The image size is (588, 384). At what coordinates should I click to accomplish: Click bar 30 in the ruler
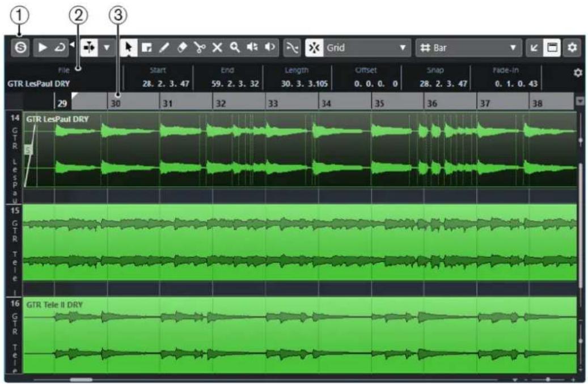pyautogui.click(x=116, y=104)
